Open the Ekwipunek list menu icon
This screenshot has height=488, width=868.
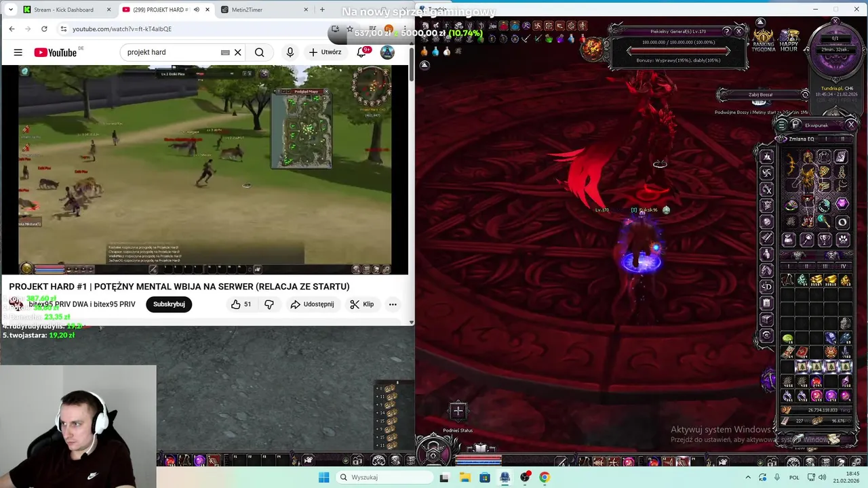tap(781, 125)
